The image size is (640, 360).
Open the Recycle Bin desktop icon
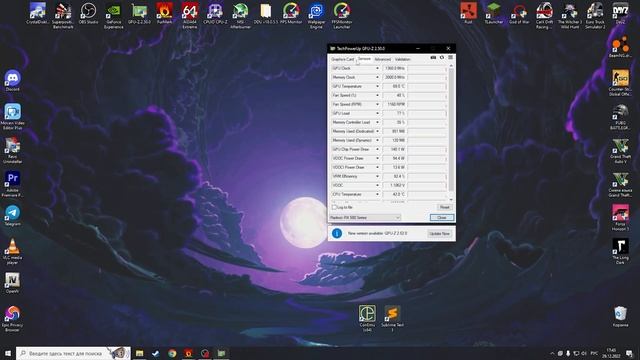(x=620, y=316)
